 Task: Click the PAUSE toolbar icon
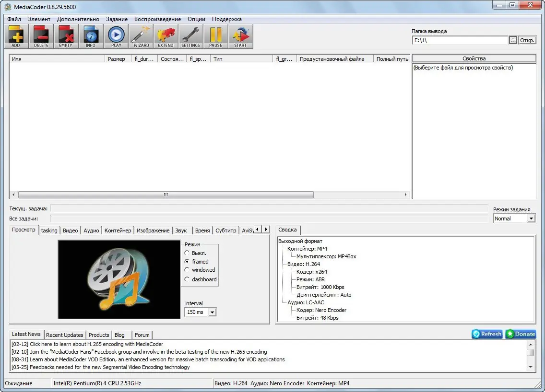click(x=215, y=36)
